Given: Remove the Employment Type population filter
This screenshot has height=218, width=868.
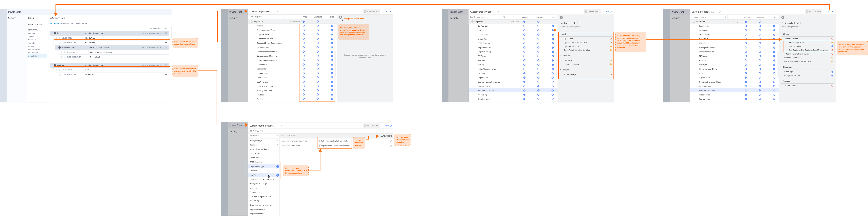Looking at the screenshot, I should (x=391, y=141).
